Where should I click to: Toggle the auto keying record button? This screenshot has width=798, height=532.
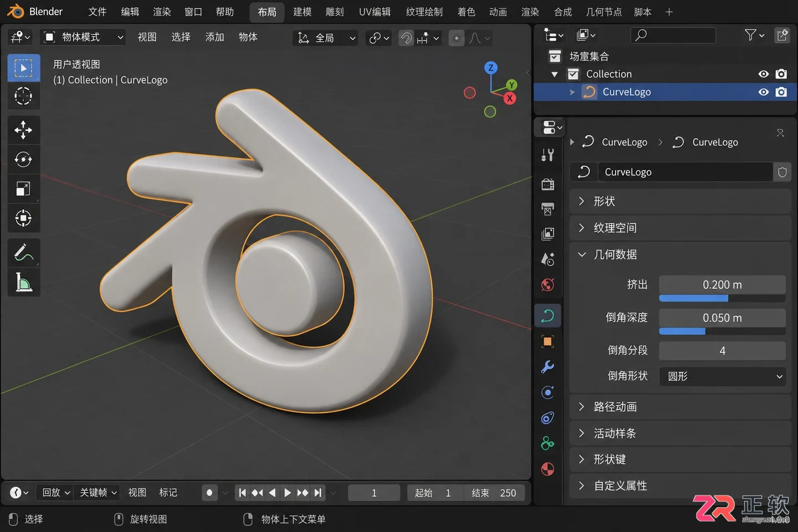(x=209, y=493)
